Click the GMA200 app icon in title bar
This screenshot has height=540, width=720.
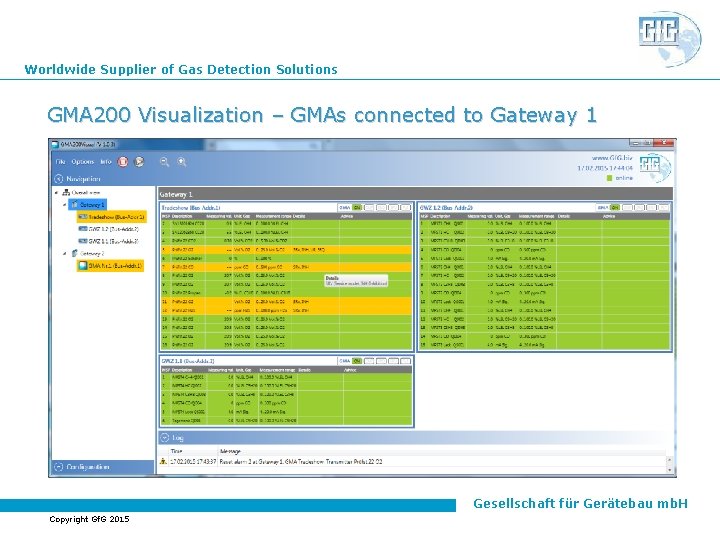56,144
